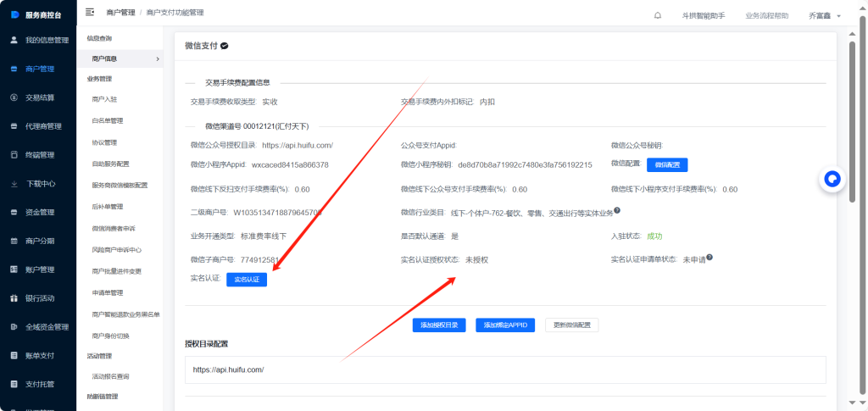Click the 添加绑定APPID button
868x411 pixels.
point(505,325)
